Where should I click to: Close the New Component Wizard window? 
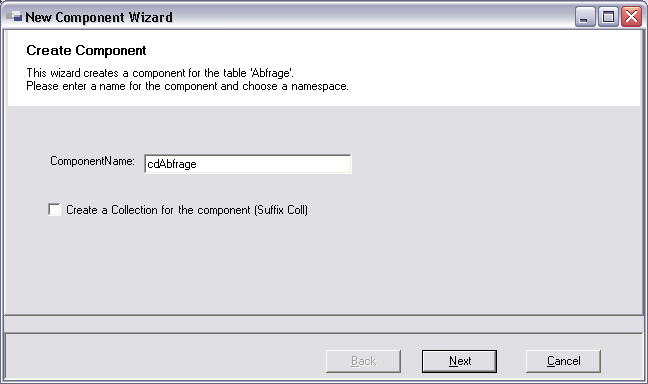point(631,17)
